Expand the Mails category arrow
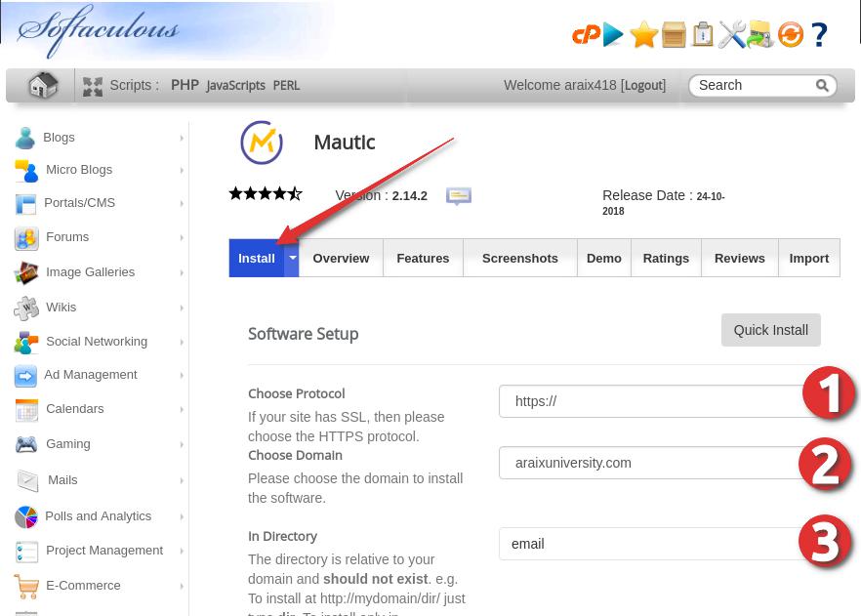861x616 pixels. 182,480
